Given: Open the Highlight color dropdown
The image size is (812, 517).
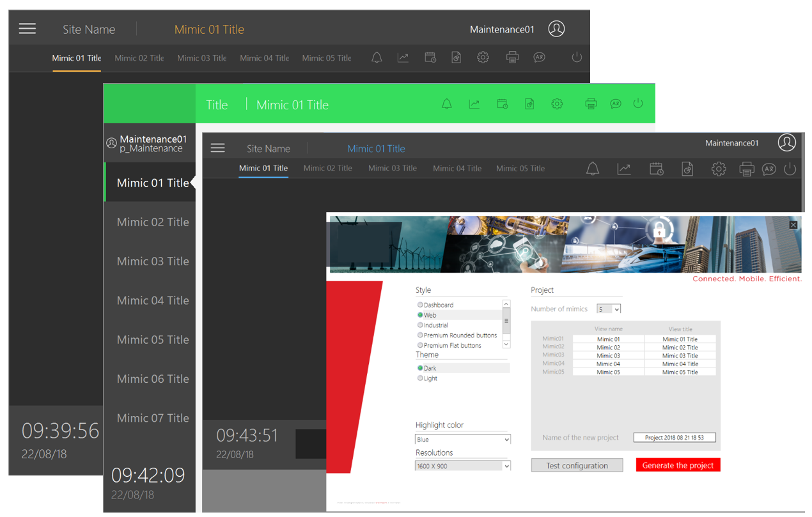Looking at the screenshot, I should click(x=462, y=440).
